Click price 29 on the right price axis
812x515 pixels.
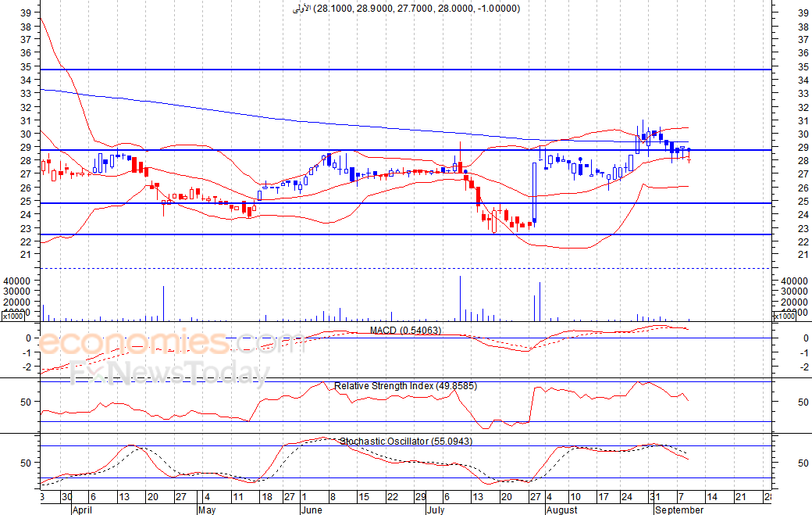803,148
